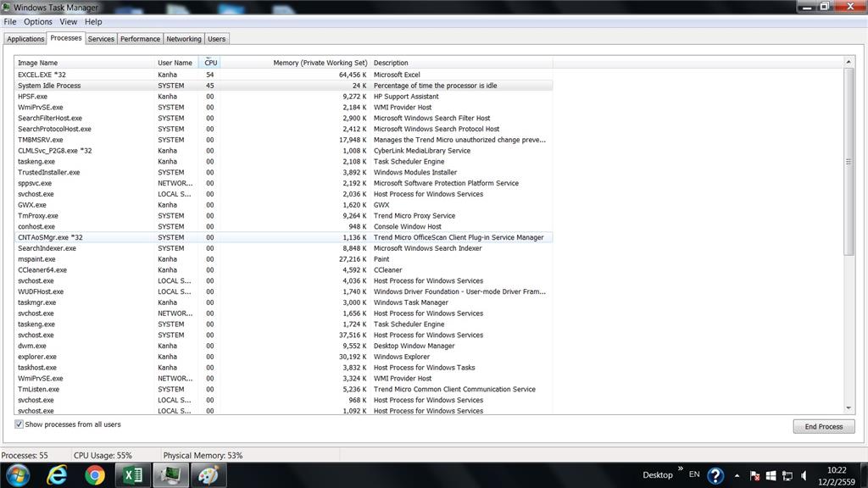The width and height of the screenshot is (868, 488).
Task: Click the vertical scrollbar thumb
Action: [849, 162]
